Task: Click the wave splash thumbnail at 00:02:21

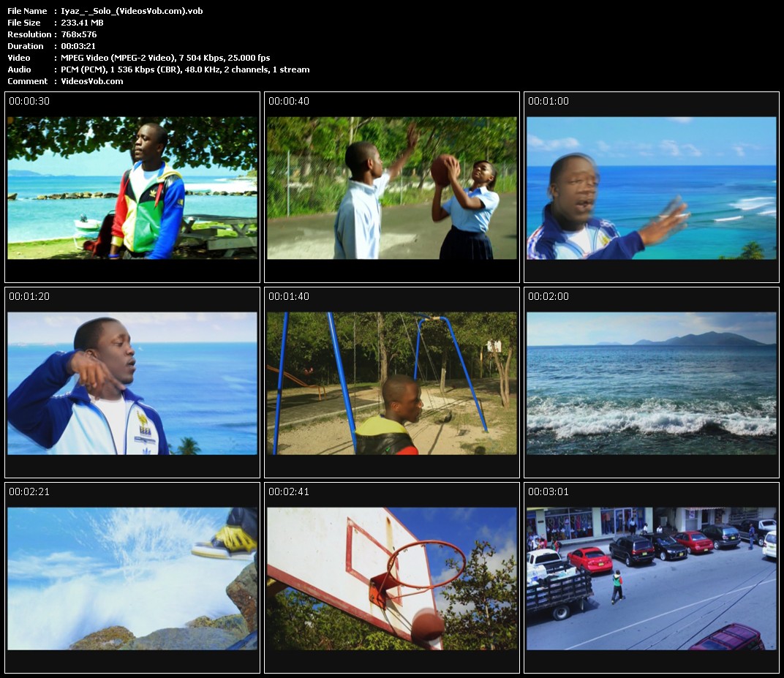Action: (132, 579)
